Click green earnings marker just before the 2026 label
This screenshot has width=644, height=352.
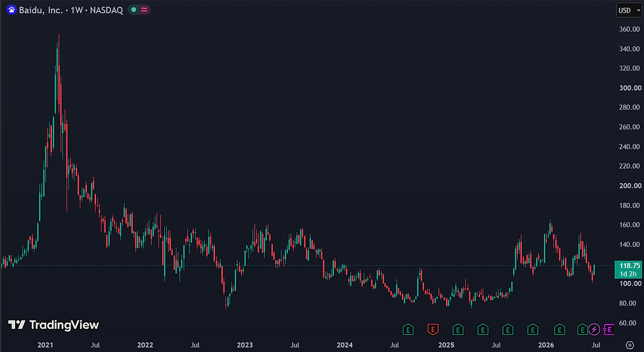point(533,329)
